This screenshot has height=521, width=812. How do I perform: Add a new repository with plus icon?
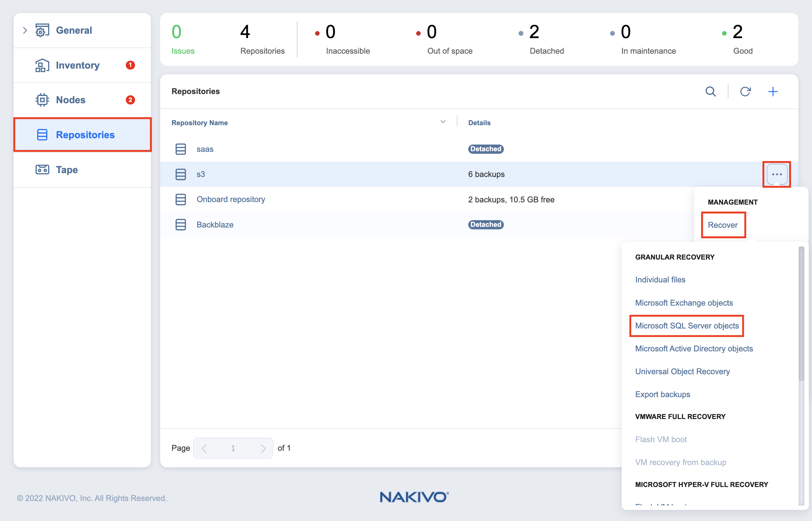(773, 92)
